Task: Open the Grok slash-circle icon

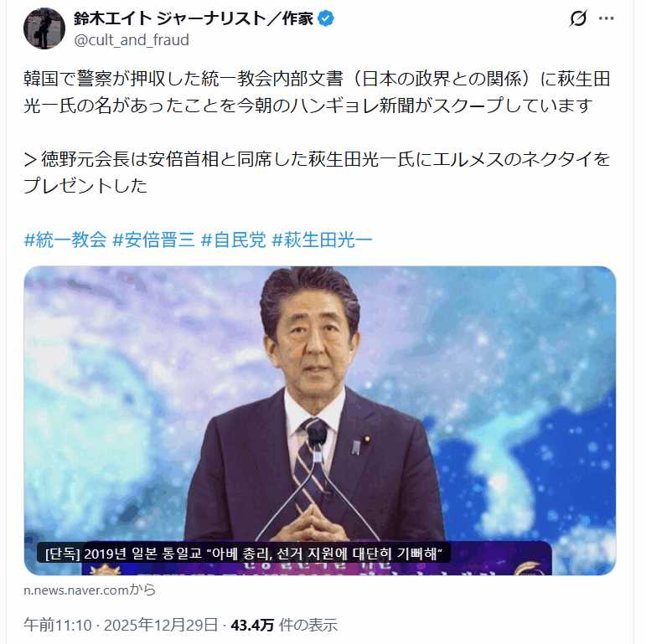Action: (578, 18)
